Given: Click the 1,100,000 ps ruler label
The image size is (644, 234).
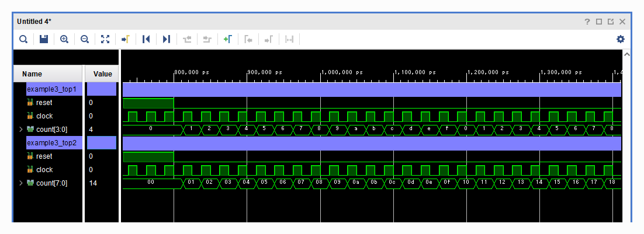Looking at the screenshot, I should 416,72.
